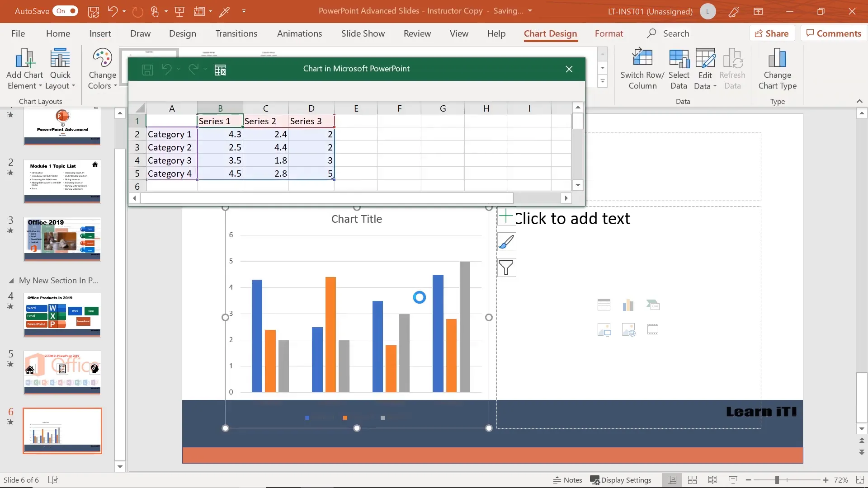Open Add Chart Element dropdown
This screenshot has height=488, width=868.
pos(24,69)
